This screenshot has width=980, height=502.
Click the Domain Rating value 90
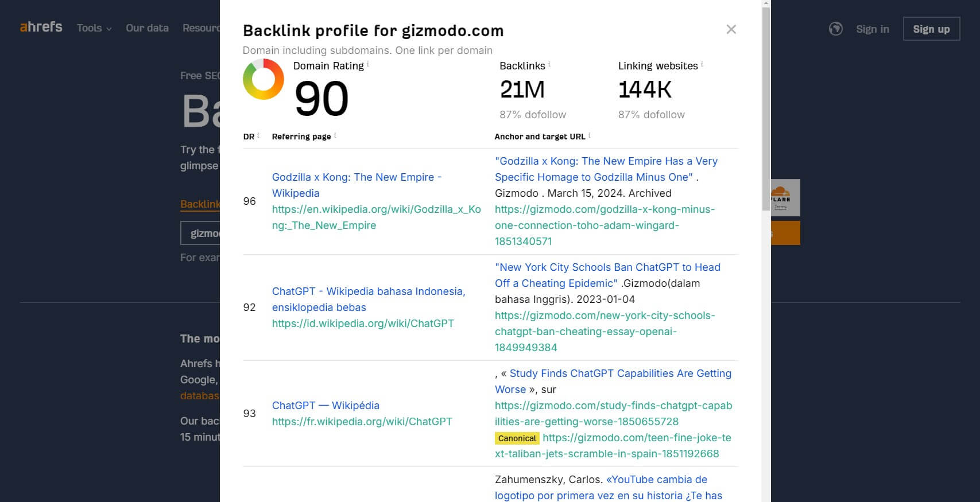tap(321, 99)
